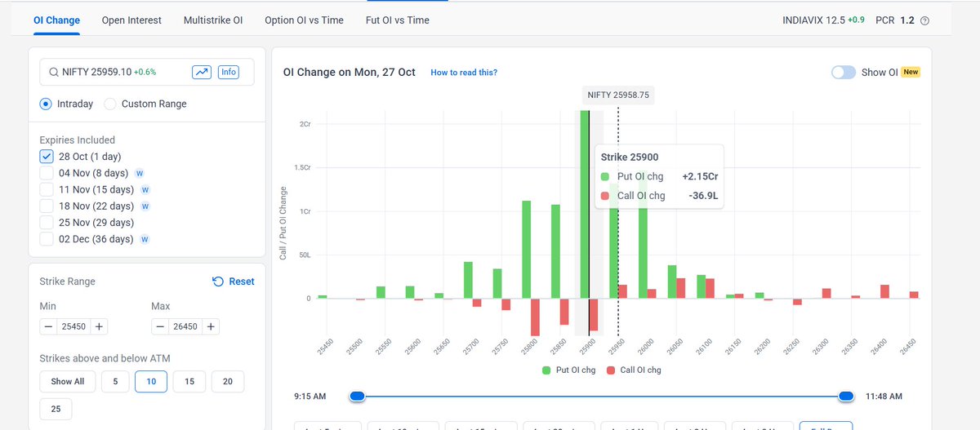Open the Option OI vs Time tab
The height and width of the screenshot is (430, 980).
pos(304,20)
